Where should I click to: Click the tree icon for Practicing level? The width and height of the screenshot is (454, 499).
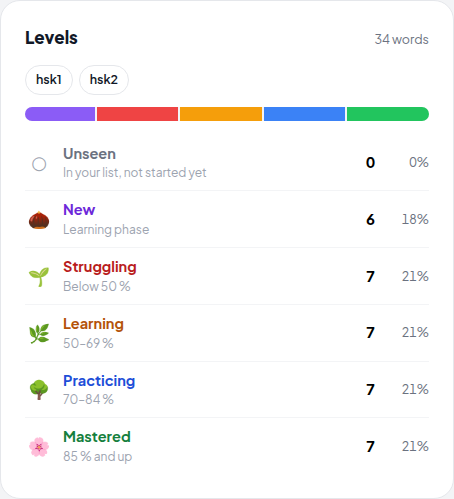(x=39, y=390)
